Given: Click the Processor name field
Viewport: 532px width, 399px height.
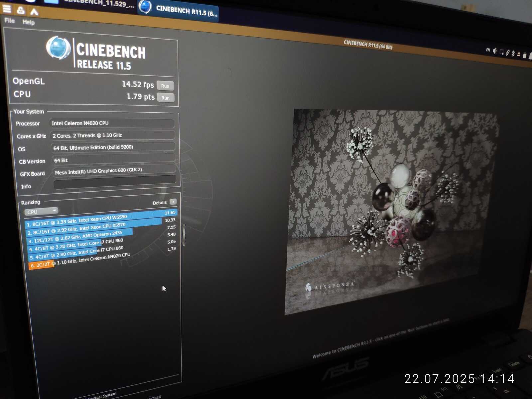Looking at the screenshot, I should click(112, 123).
